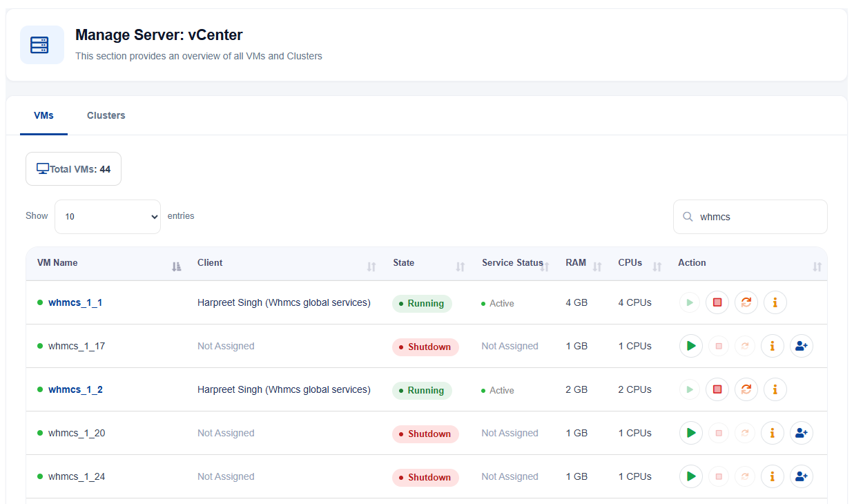Click the server icon beside Manage Server title
Screen dimensions: 854x504
pos(41,45)
